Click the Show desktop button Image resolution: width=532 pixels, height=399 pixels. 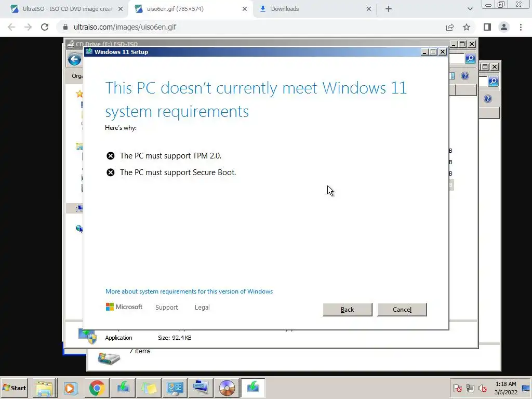526,388
